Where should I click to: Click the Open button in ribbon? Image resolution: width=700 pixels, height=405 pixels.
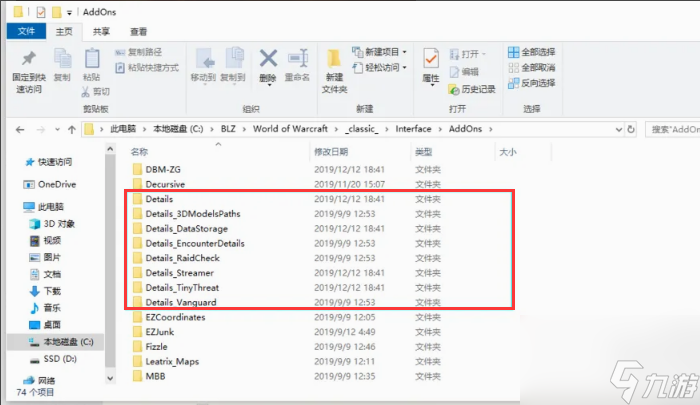(x=467, y=54)
